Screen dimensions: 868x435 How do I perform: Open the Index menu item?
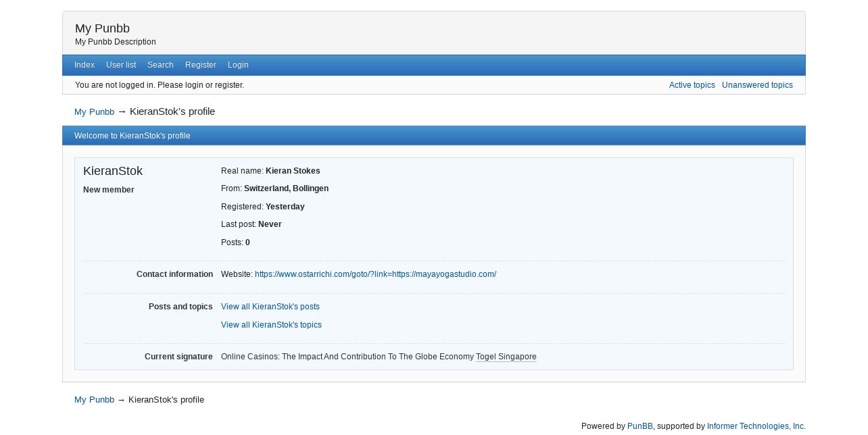[x=85, y=65]
